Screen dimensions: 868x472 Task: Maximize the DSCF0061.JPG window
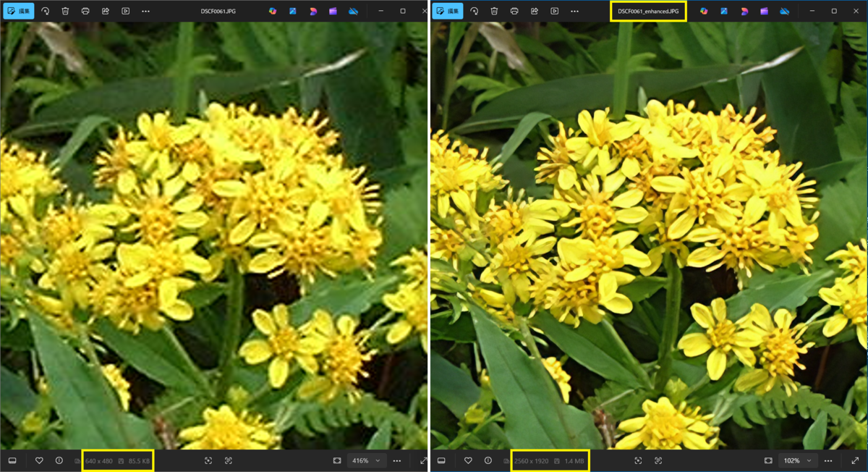403,11
